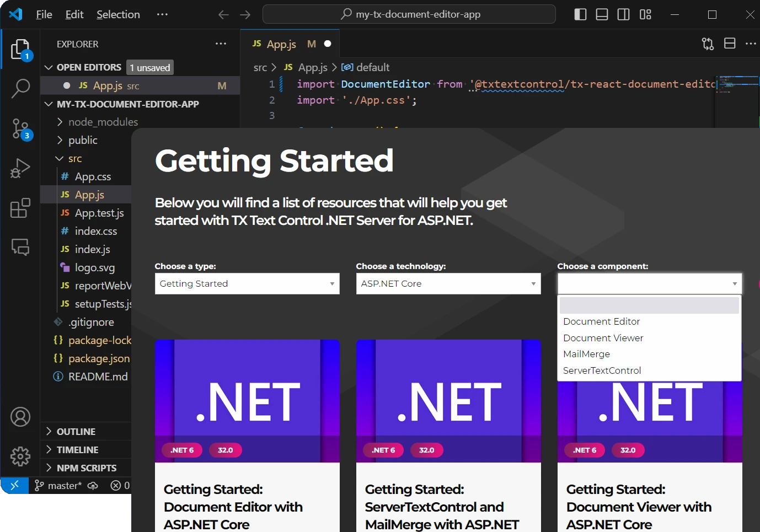Expand the node_modules folder
The image size is (760, 532).
tap(103, 122)
